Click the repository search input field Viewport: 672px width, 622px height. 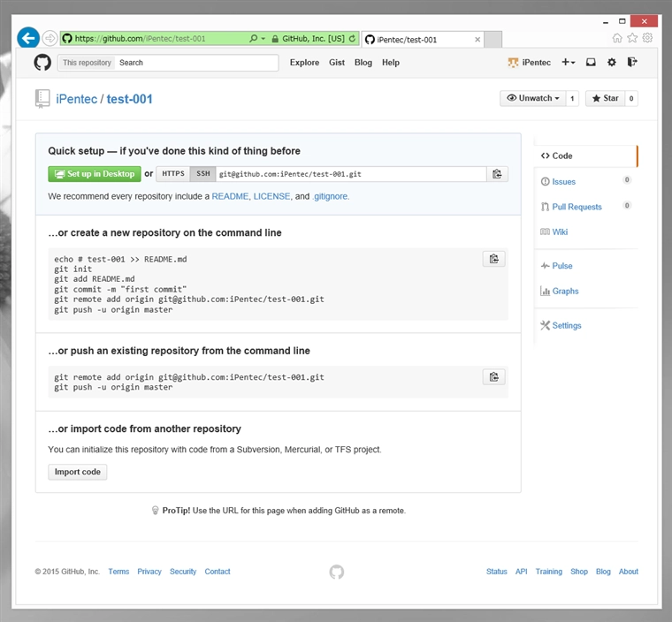tap(196, 63)
